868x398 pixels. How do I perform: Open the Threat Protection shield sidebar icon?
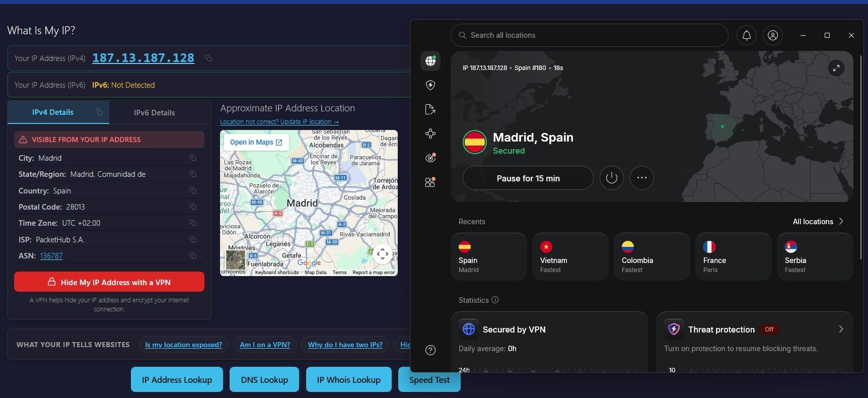430,85
